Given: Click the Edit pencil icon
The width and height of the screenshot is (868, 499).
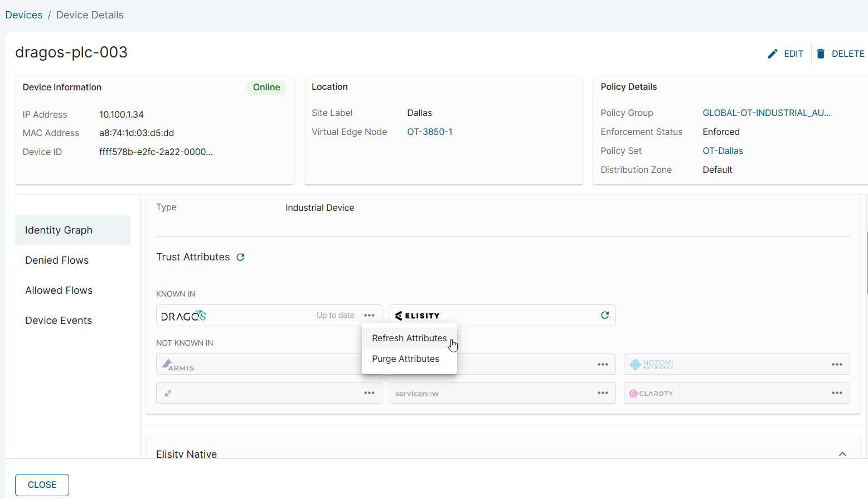Looking at the screenshot, I should (772, 54).
